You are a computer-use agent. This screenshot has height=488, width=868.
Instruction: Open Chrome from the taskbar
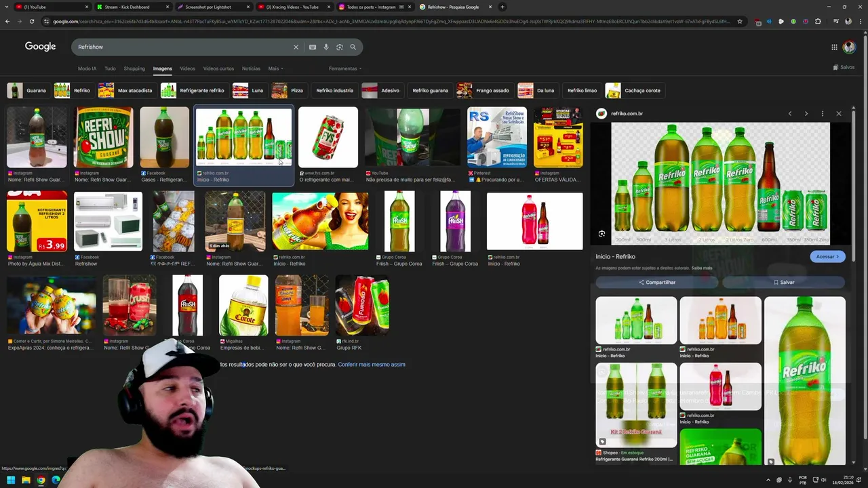[x=41, y=481]
